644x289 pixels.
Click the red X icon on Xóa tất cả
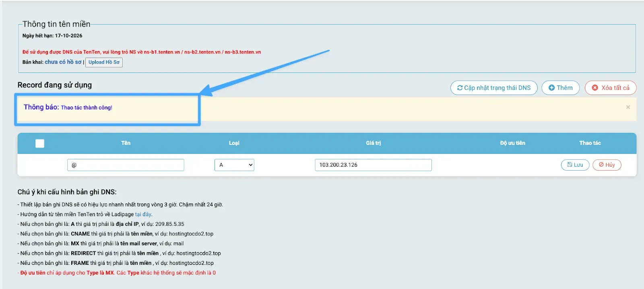pos(595,88)
